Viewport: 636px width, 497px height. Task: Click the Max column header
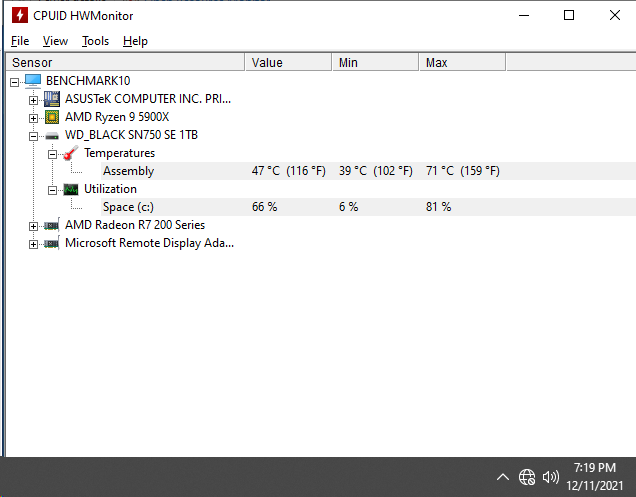[462, 62]
